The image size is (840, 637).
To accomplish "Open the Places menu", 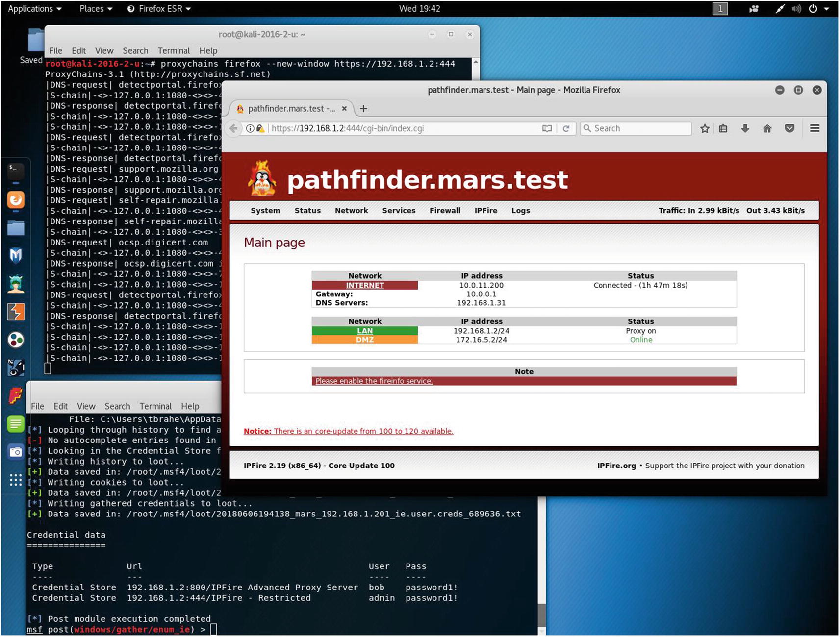I will pyautogui.click(x=96, y=9).
